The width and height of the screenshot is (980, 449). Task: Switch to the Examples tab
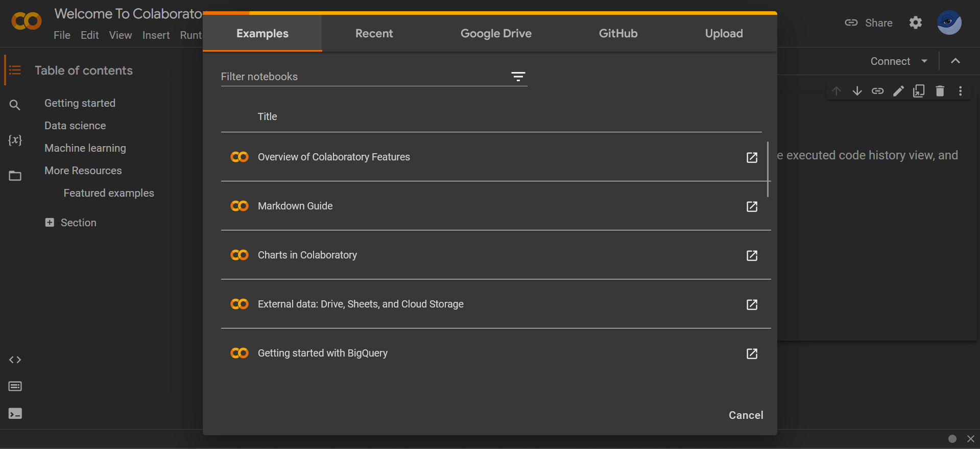point(262,33)
